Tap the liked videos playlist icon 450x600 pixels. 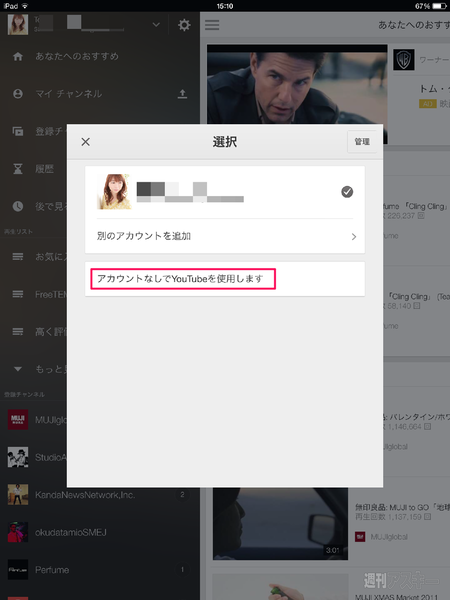(18, 331)
